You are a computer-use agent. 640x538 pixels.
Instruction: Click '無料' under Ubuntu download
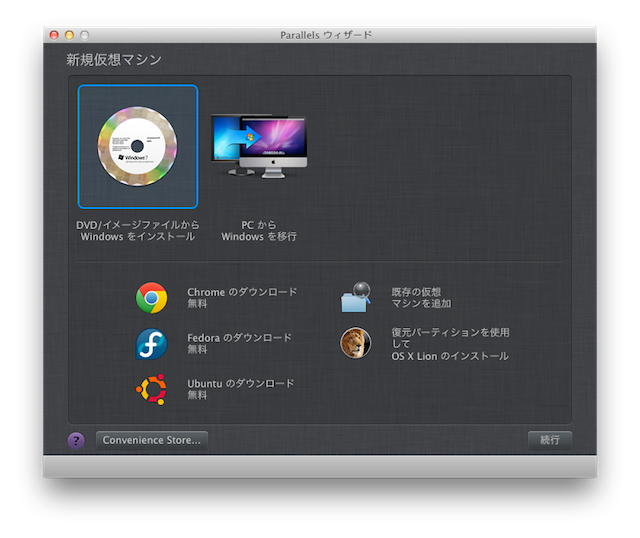[197, 395]
